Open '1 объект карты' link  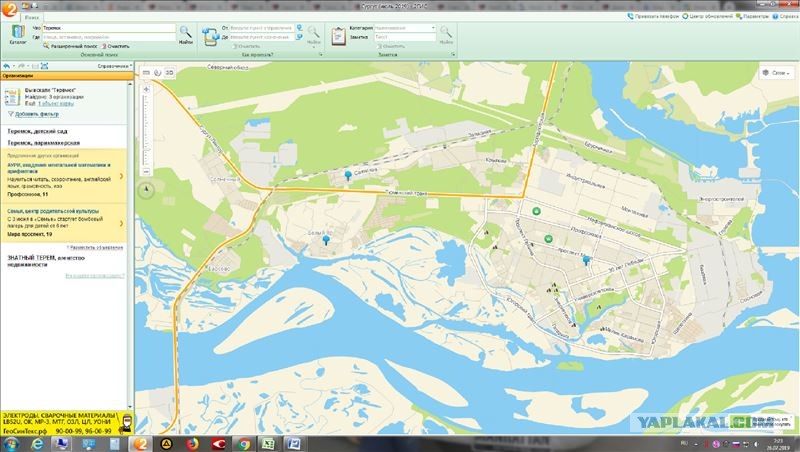point(56,104)
